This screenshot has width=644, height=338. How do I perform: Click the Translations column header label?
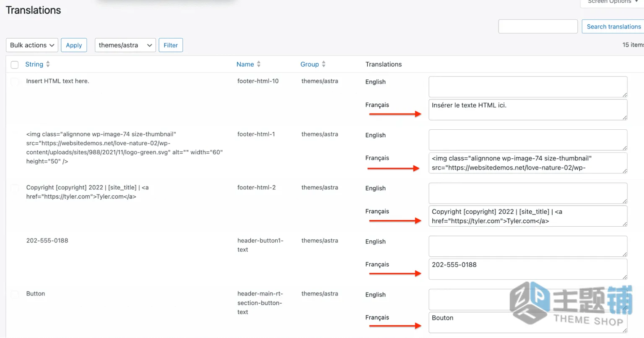[x=384, y=64]
